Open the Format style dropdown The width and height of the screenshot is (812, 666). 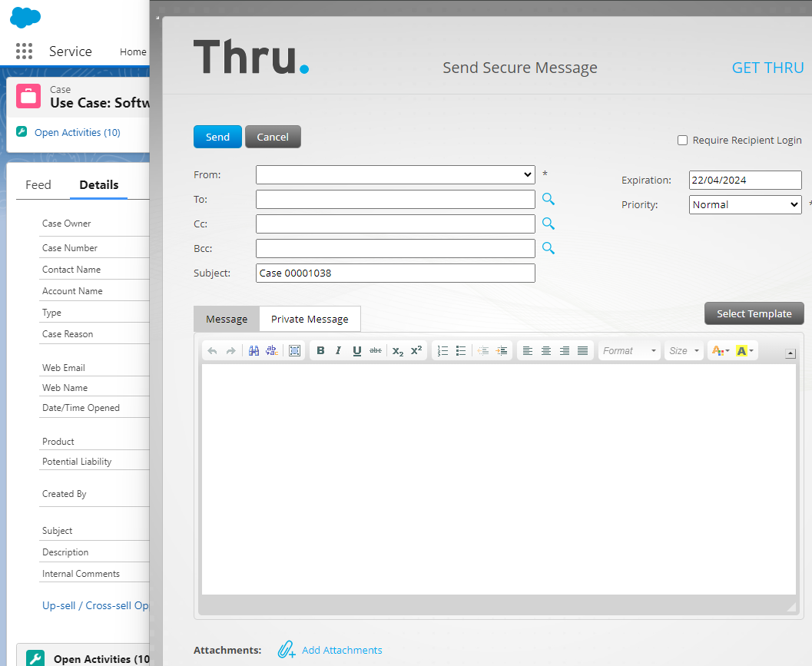point(630,351)
